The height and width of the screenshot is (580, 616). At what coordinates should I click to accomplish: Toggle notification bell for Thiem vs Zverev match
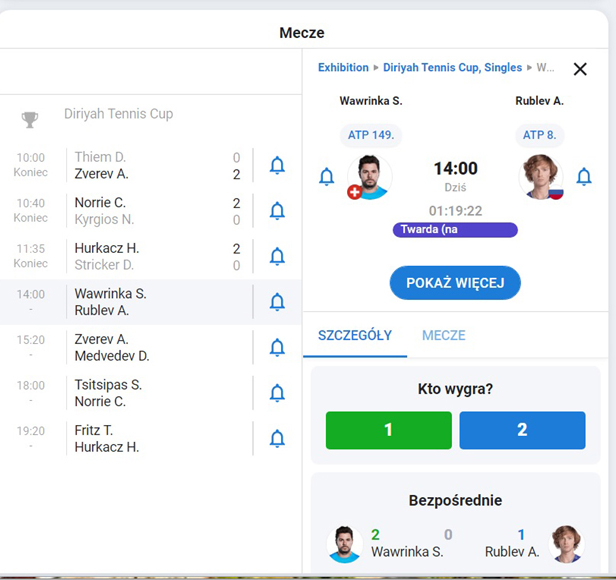click(x=278, y=166)
